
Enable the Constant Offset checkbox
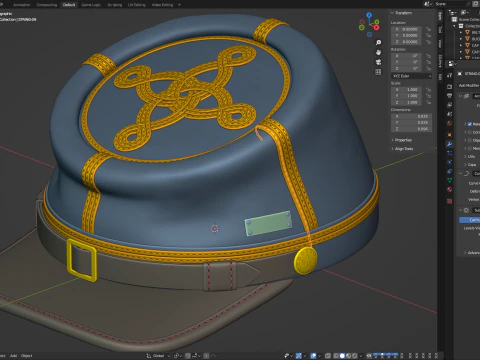[x=470, y=132]
